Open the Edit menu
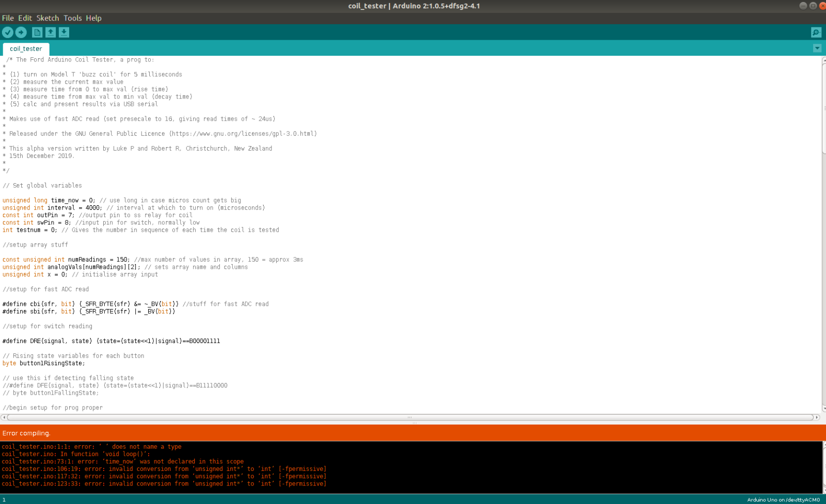This screenshot has height=504, width=826. point(25,18)
